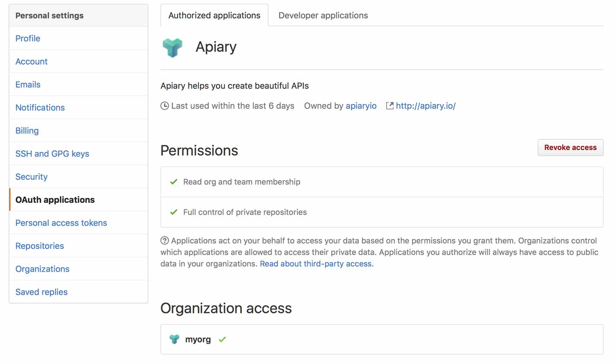Open apiaryio owner link
This screenshot has height=364, width=615.
[361, 106]
